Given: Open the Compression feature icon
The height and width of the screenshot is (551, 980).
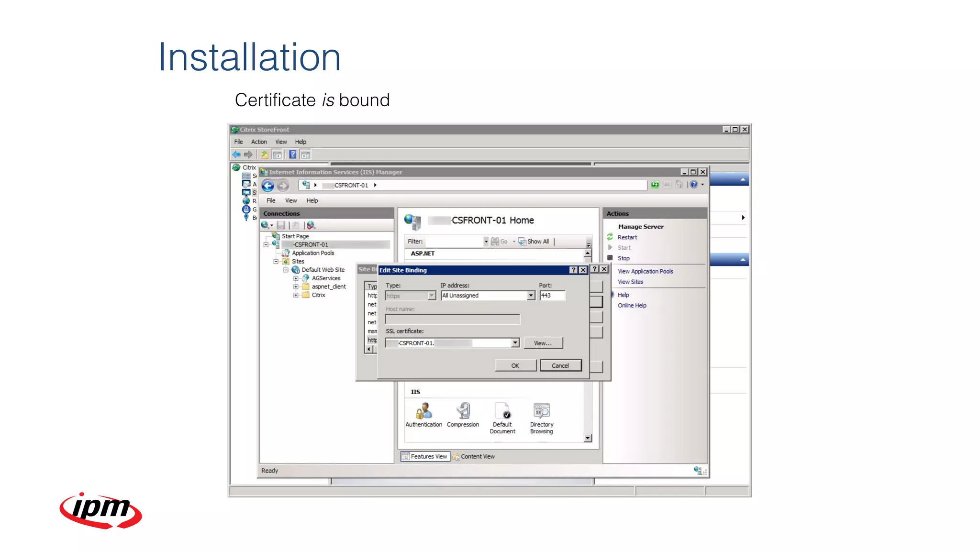Looking at the screenshot, I should (x=463, y=410).
